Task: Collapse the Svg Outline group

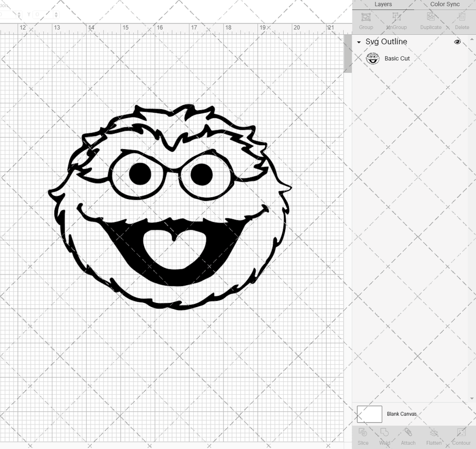Action: click(358, 42)
